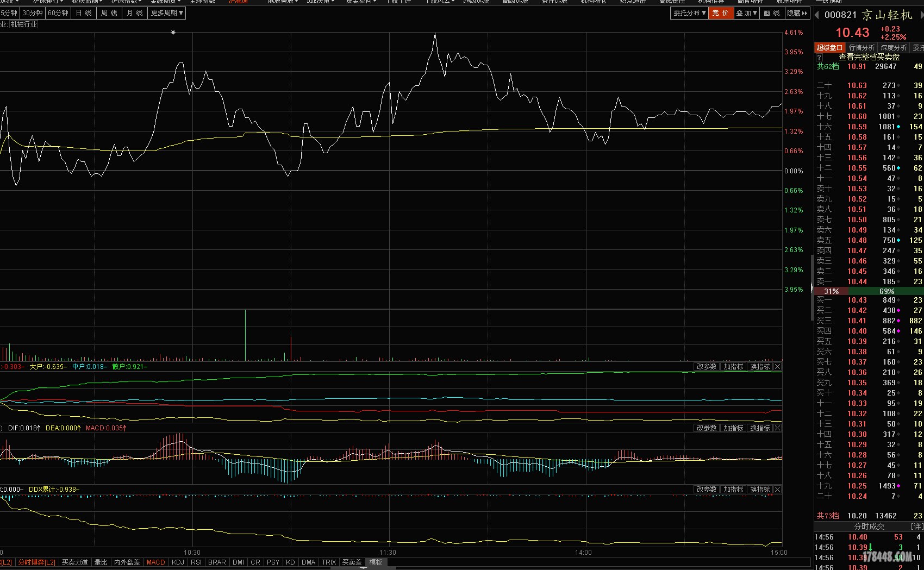Select the DMA indicator tab
This screenshot has height=570, width=924.
pyautogui.click(x=308, y=562)
